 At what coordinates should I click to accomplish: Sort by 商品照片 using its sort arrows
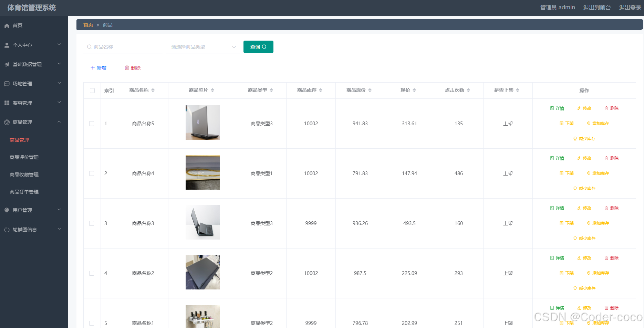pos(212,90)
